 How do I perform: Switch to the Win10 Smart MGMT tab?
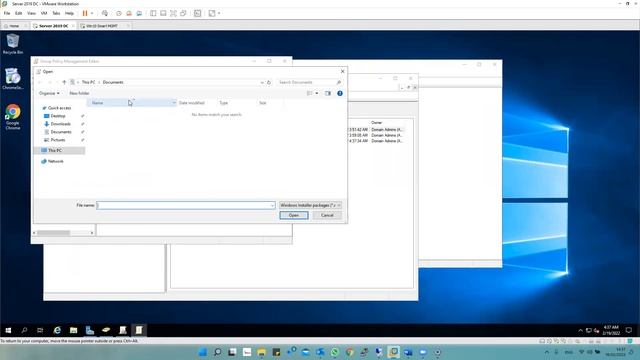(102, 26)
